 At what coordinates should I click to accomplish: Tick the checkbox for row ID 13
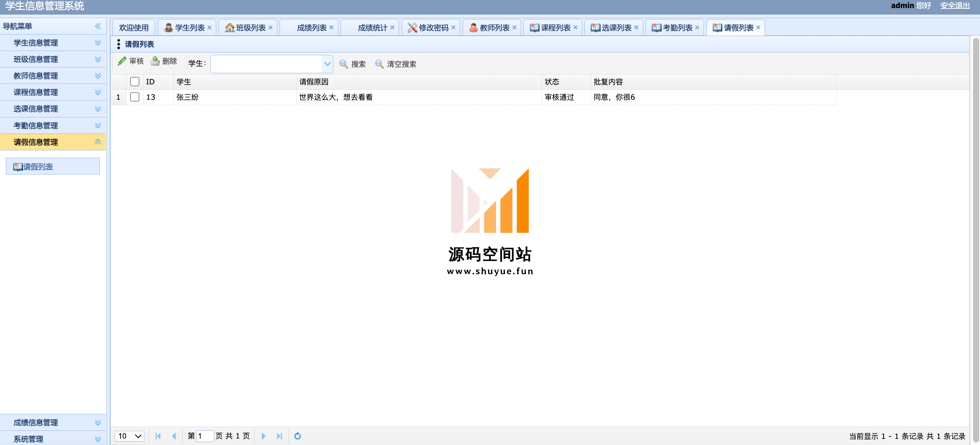pyautogui.click(x=135, y=97)
